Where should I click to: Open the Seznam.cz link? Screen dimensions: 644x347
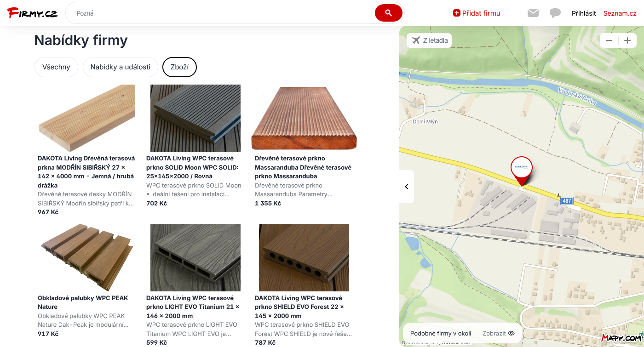tap(620, 13)
